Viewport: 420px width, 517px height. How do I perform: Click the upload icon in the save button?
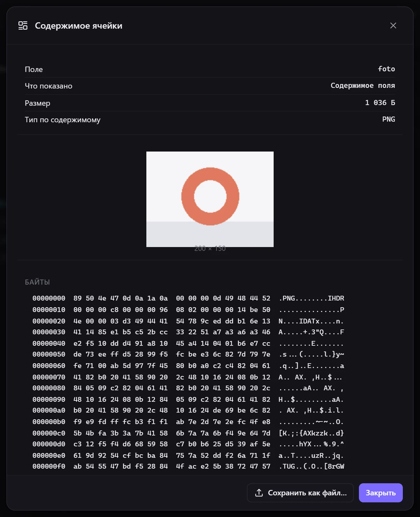[259, 493]
